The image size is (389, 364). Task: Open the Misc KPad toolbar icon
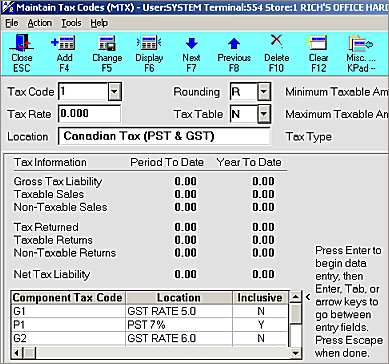360,53
